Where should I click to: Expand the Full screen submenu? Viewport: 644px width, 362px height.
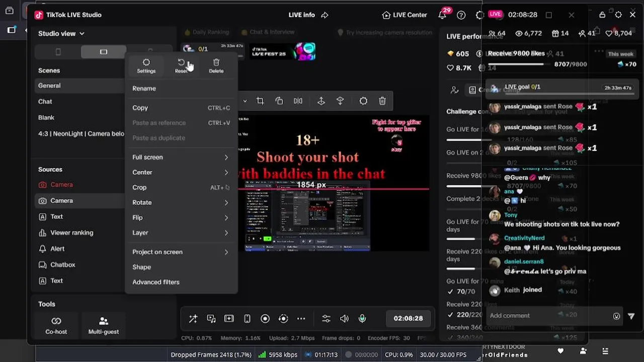pyautogui.click(x=181, y=157)
